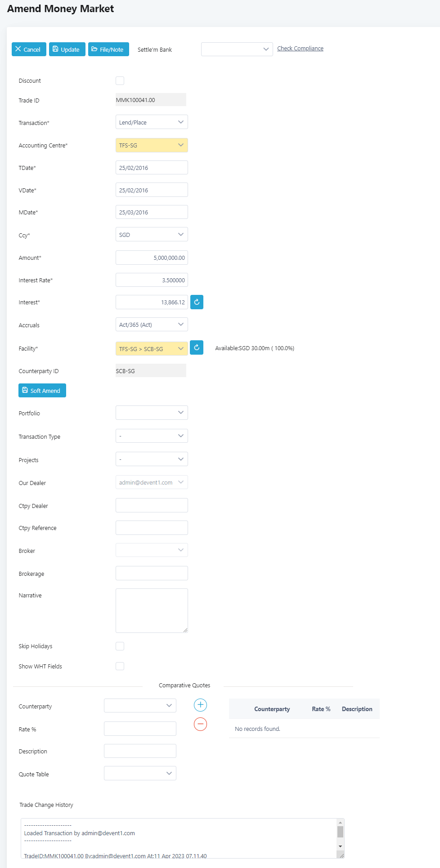The height and width of the screenshot is (868, 440).
Task: Open the Check Compliance link
Action: tap(300, 49)
